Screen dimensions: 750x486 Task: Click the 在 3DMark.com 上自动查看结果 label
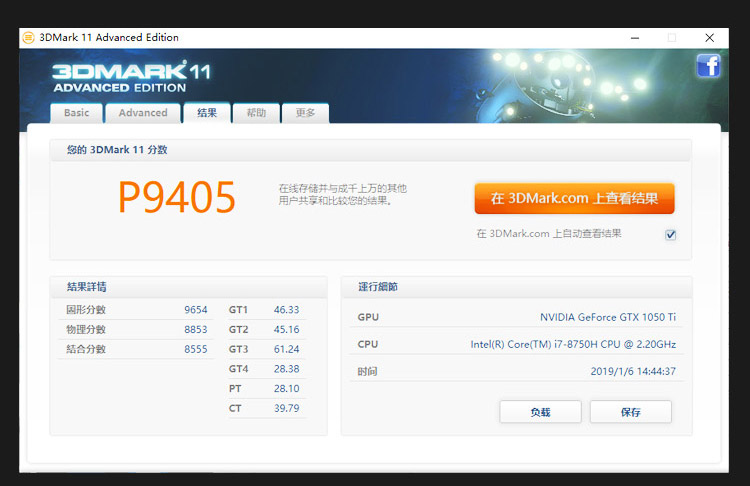(549, 233)
